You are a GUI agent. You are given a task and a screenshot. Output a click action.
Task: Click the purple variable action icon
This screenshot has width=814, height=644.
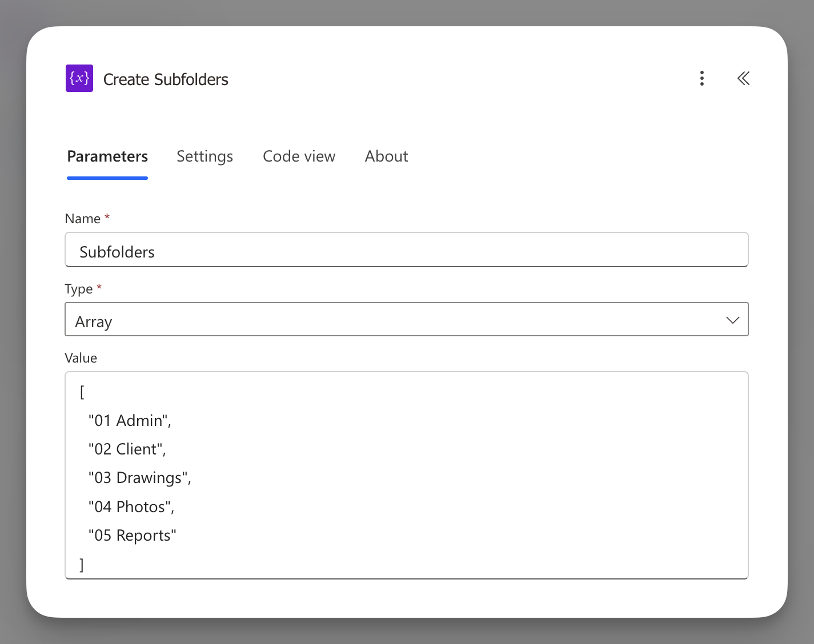click(x=79, y=78)
